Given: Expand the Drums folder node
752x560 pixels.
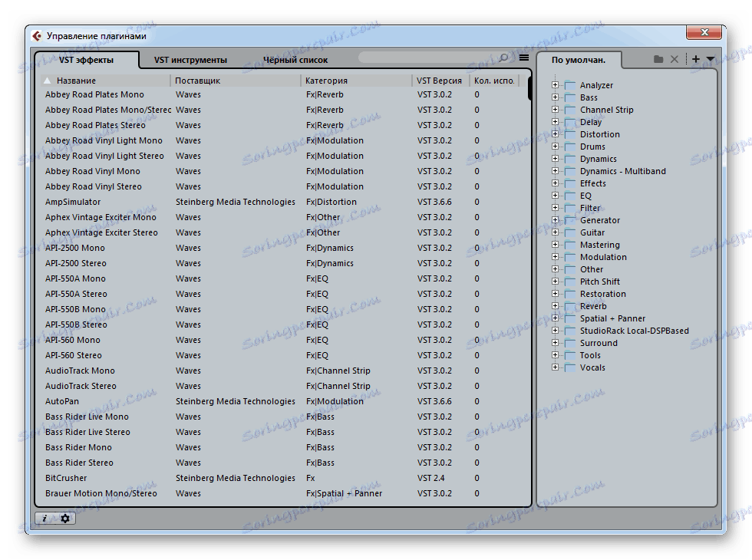Looking at the screenshot, I should pos(555,147).
